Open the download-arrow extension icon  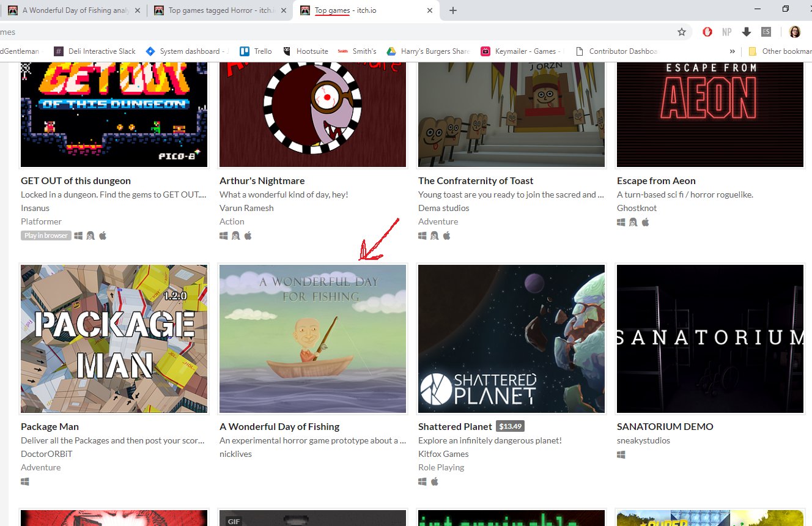point(746,32)
